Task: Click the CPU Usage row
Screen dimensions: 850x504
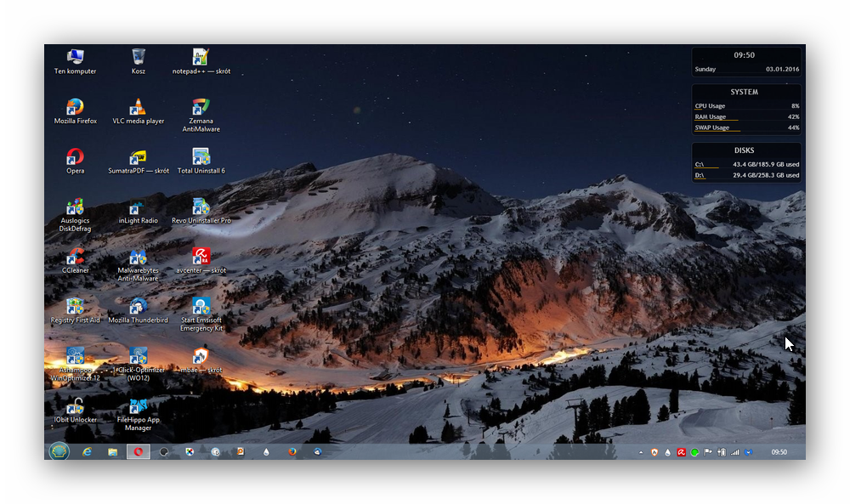Action: [x=746, y=106]
